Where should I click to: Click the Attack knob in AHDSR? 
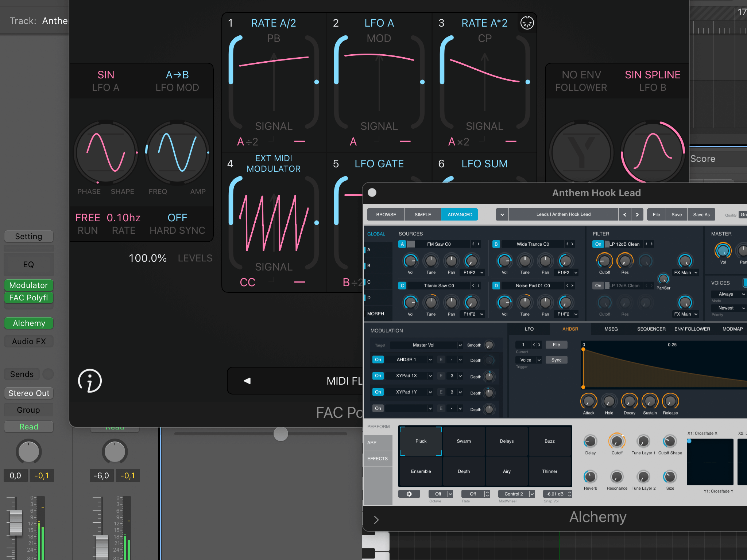588,401
